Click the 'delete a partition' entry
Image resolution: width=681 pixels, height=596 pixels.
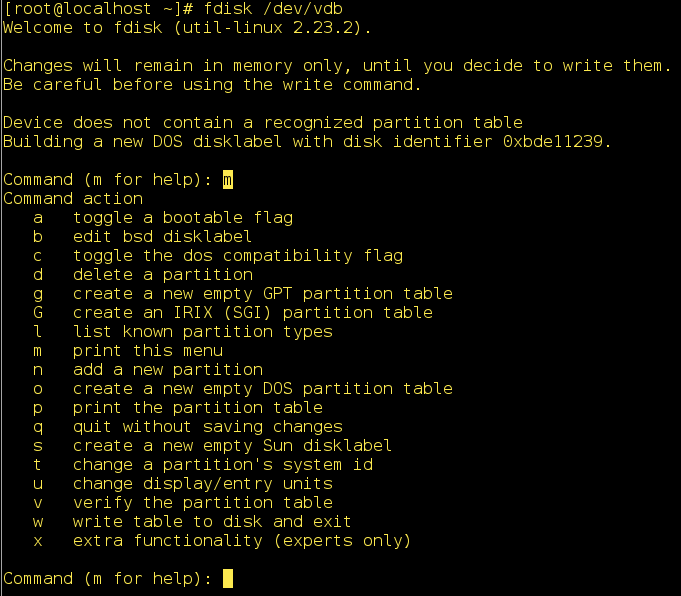(162, 275)
